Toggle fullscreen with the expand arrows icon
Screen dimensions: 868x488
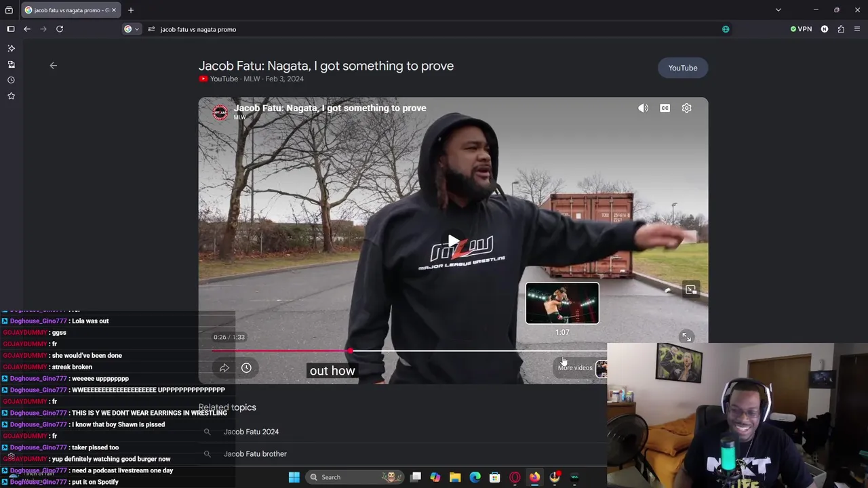click(686, 337)
